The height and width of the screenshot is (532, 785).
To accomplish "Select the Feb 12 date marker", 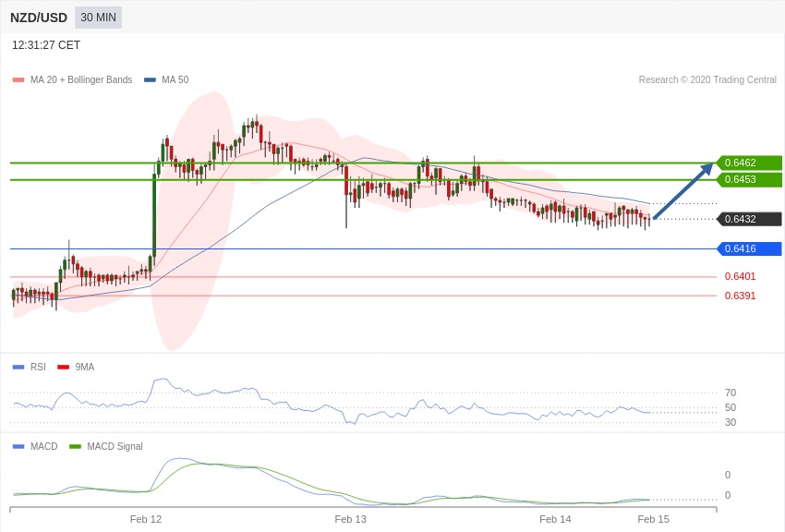I will [x=146, y=519].
